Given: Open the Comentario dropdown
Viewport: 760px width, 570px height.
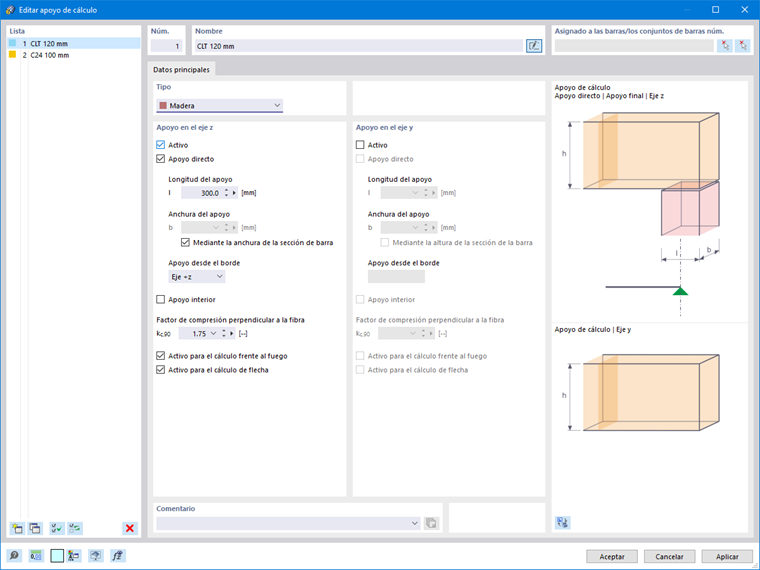Looking at the screenshot, I should pyautogui.click(x=414, y=523).
